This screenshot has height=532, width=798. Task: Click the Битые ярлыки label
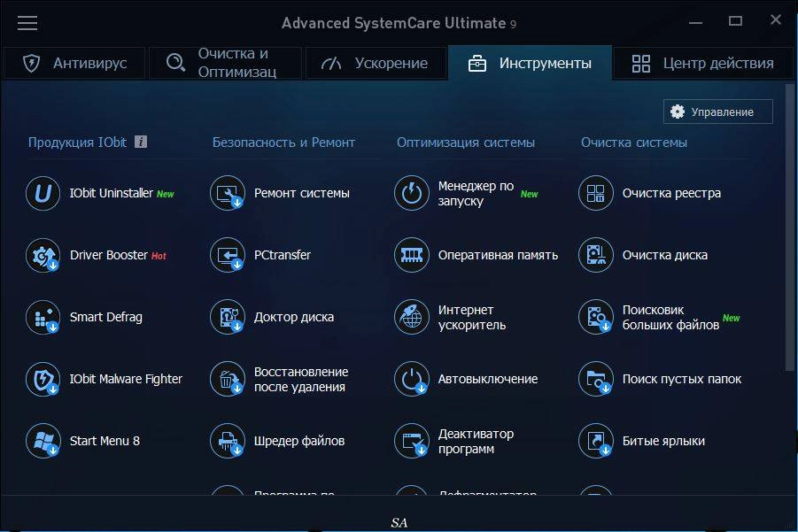point(663,441)
